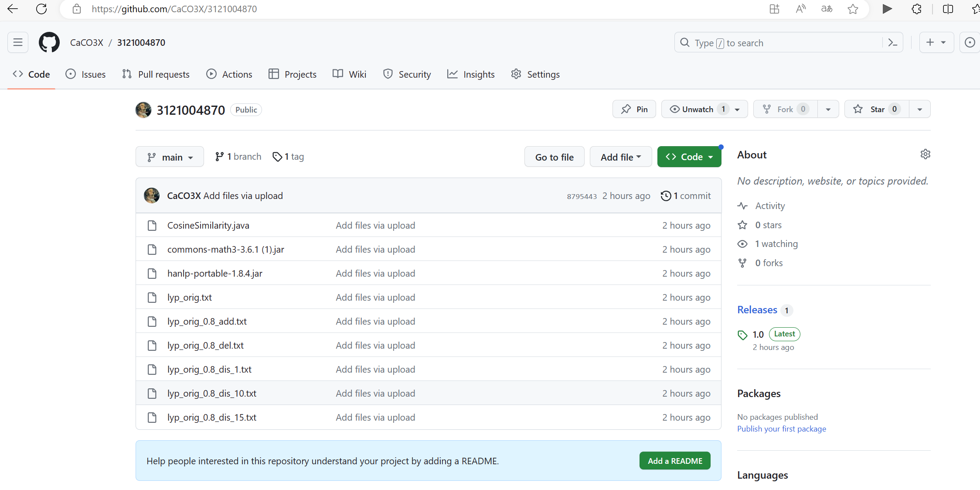Open the hamburger navigation menu
The image size is (980, 490).
point(18,42)
